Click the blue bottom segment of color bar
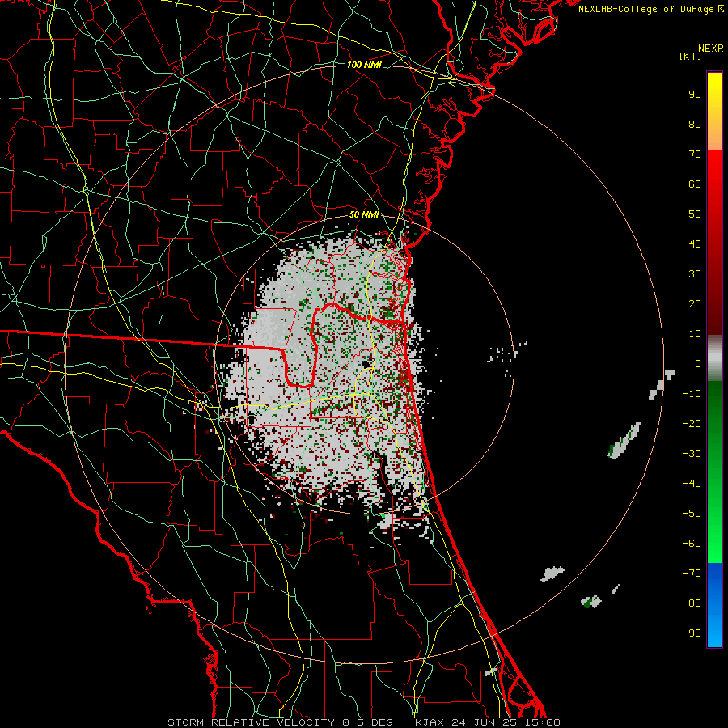The height and width of the screenshot is (728, 728). click(x=714, y=605)
